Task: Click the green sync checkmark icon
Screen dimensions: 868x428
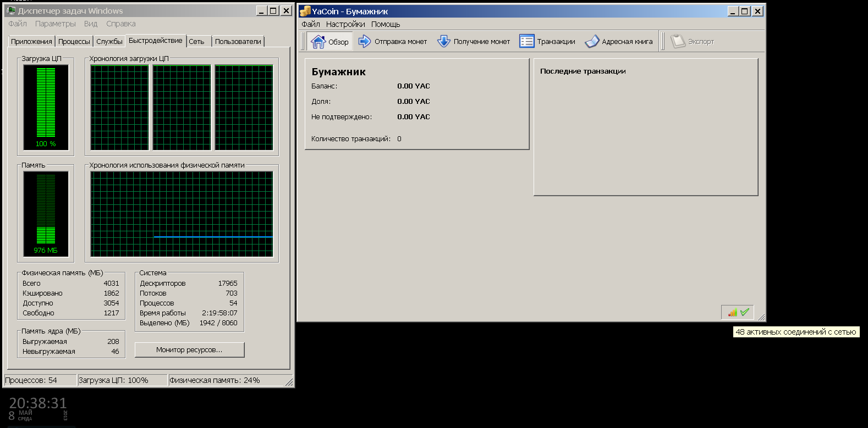Action: click(745, 312)
